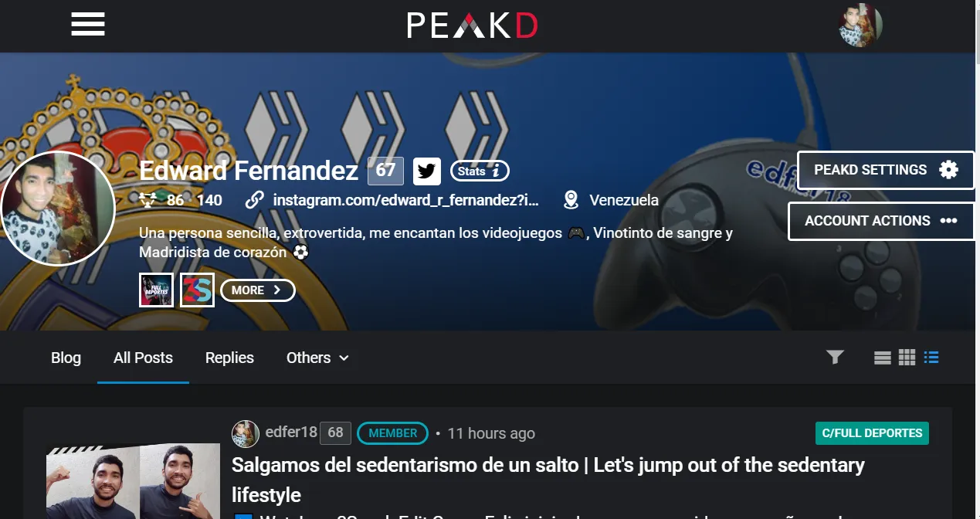Open the Twitter profile icon
This screenshot has width=980, height=519.
[427, 171]
